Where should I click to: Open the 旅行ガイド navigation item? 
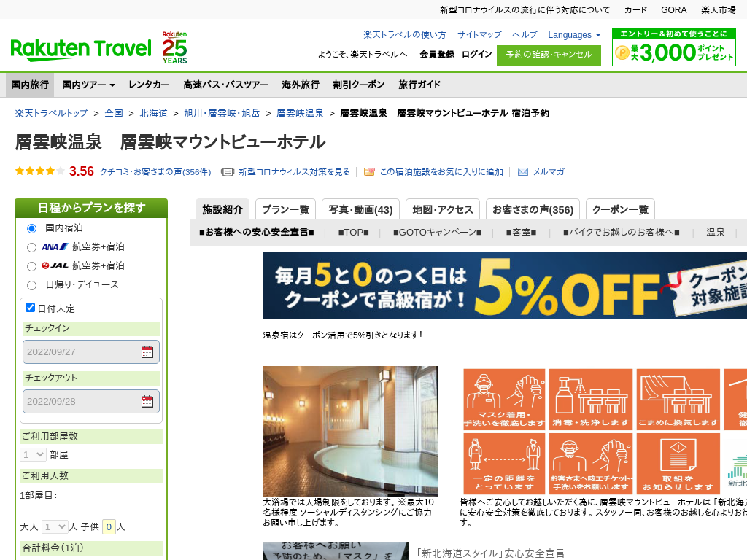point(419,85)
